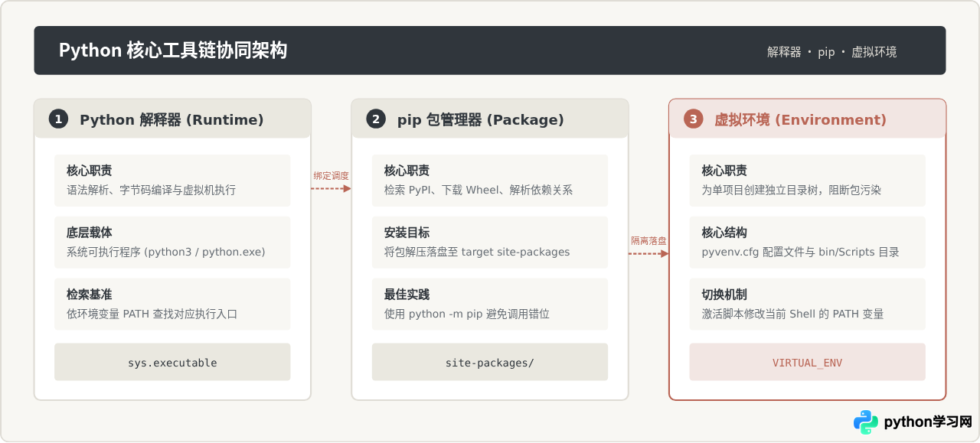Click the 'python学习网' text
Viewport: 980px width, 443px height.
928,422
